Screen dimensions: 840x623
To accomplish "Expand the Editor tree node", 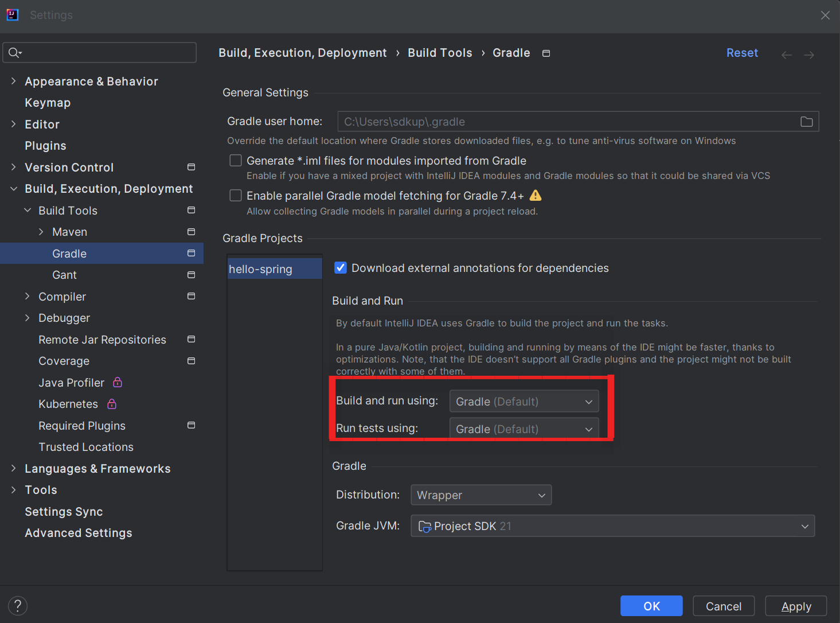I will [x=14, y=124].
